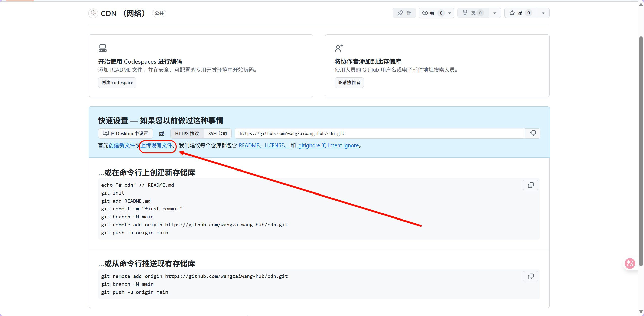This screenshot has width=644, height=316.
Task: Click the translation extension floating icon
Action: (630, 263)
